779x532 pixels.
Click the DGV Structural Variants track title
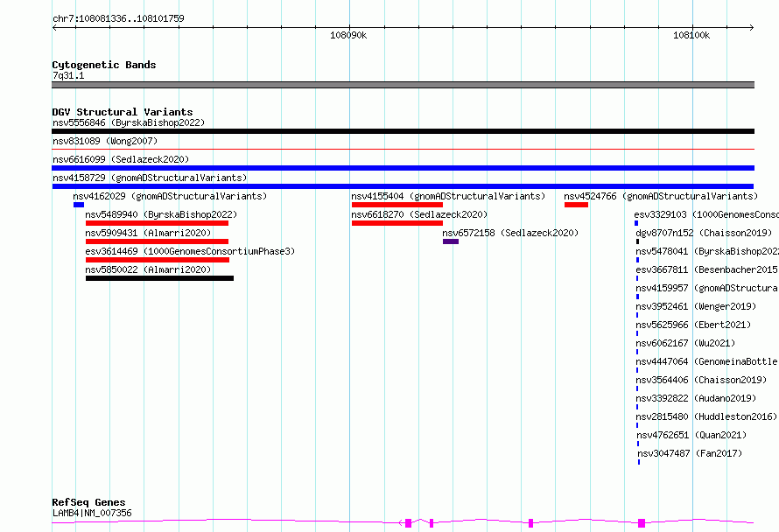click(x=123, y=112)
